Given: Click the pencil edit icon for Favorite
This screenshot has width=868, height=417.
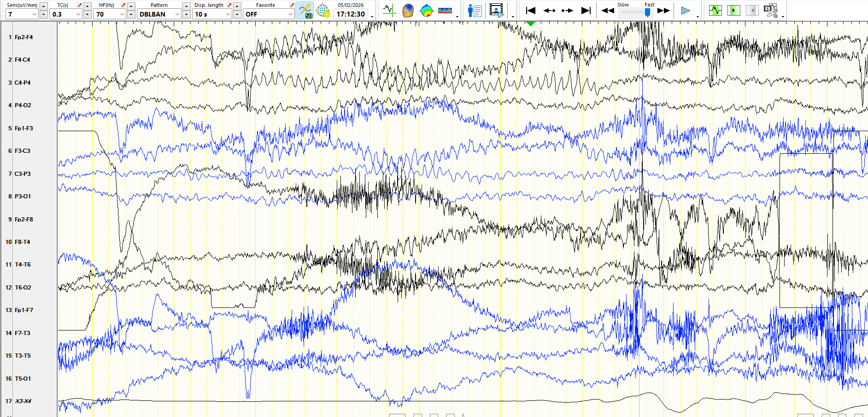Looking at the screenshot, I should pyautogui.click(x=292, y=5).
